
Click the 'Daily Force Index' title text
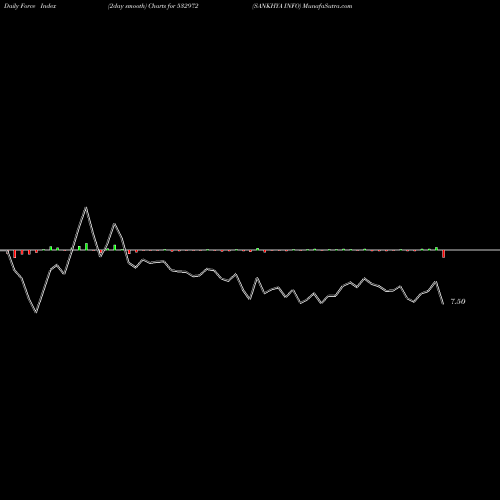tap(30, 6)
